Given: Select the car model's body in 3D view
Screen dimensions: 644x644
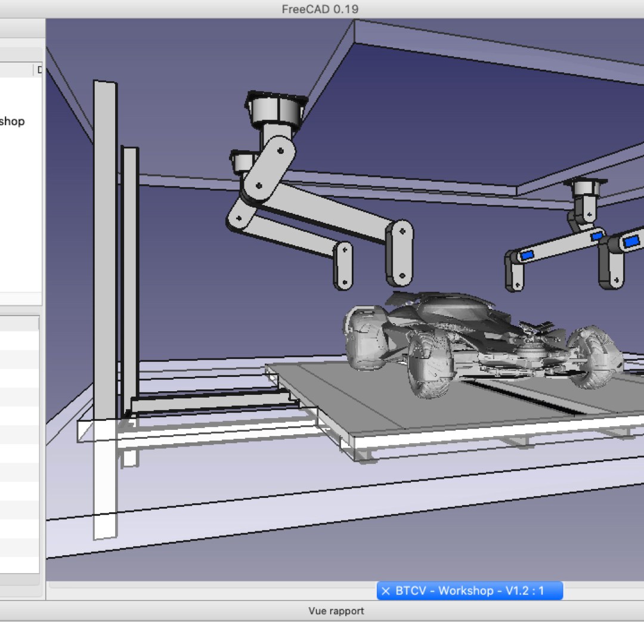Looking at the screenshot, I should click(x=453, y=313).
